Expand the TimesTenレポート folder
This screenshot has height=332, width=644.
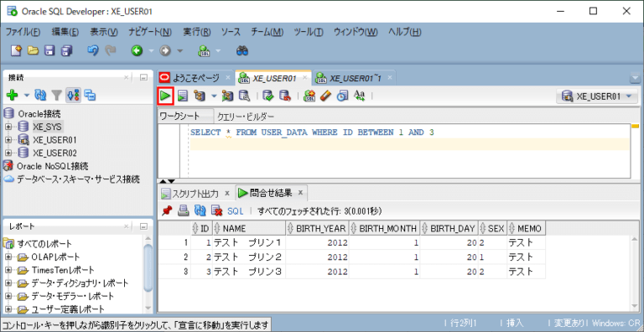click(x=8, y=270)
